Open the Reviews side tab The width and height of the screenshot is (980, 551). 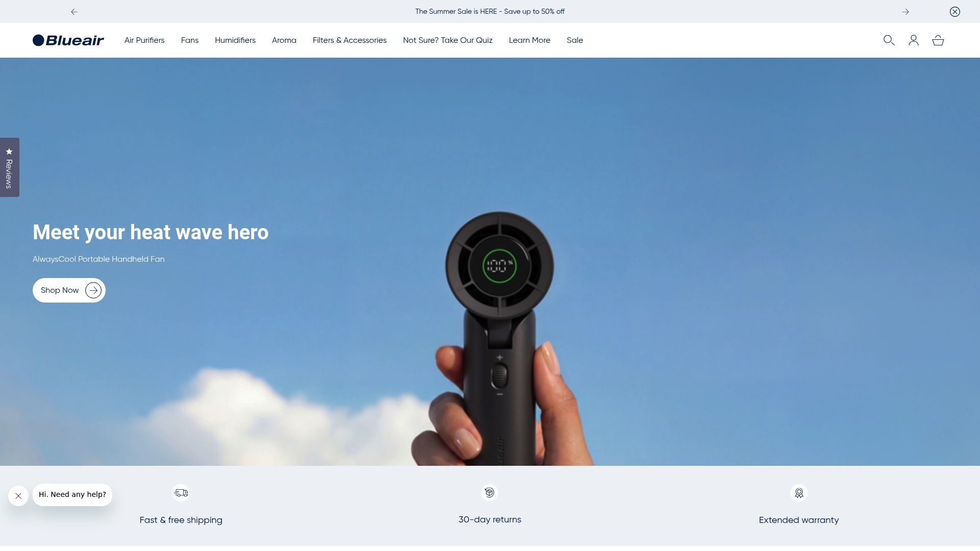pos(10,167)
